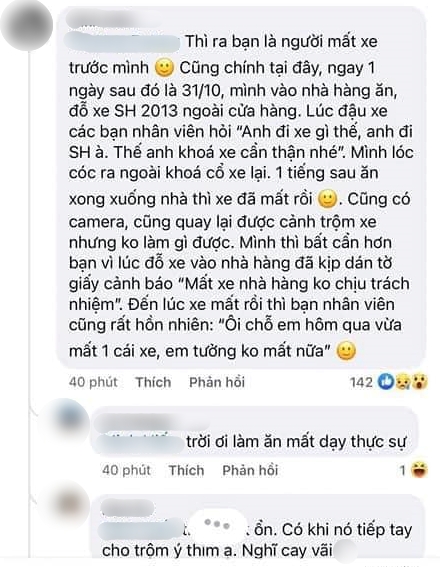
Task: Open the blurred tagged name before 'Thì ra bạn'
Action: pyautogui.click(x=122, y=43)
